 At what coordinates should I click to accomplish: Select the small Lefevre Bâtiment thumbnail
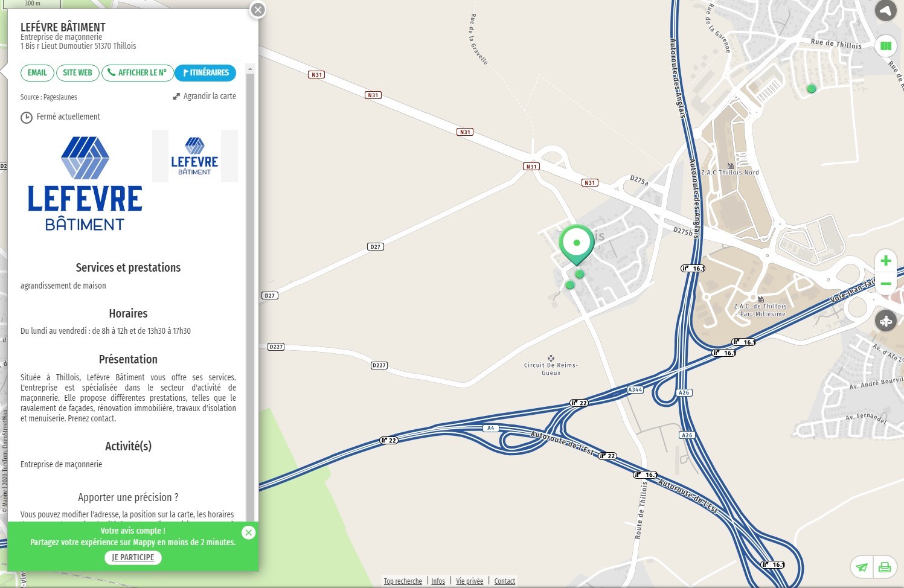[x=194, y=156]
